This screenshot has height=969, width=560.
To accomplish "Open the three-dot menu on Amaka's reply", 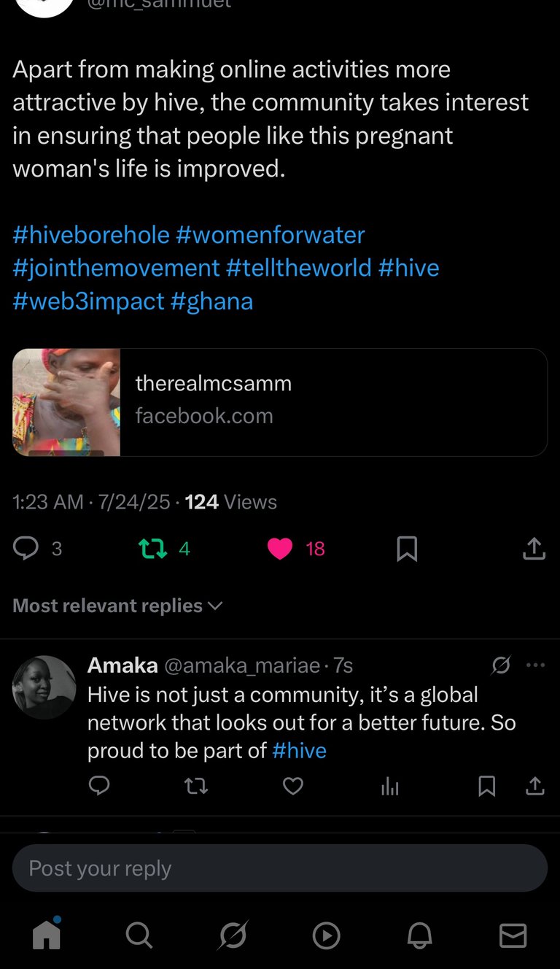I will (x=536, y=665).
